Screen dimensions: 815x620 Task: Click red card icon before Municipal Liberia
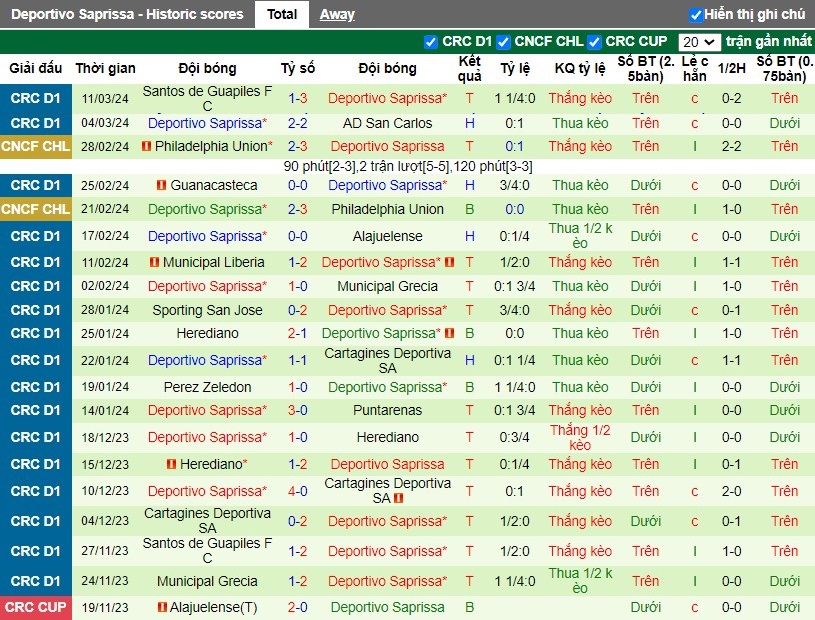154,262
